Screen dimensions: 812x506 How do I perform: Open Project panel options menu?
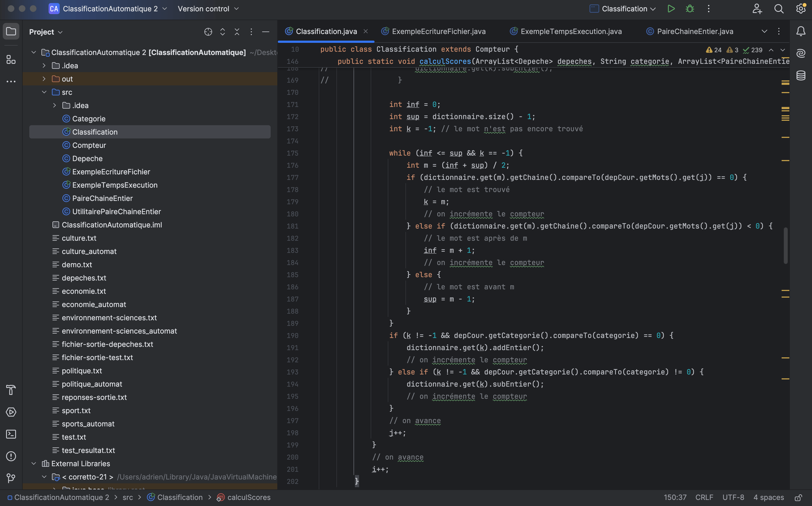pos(251,32)
